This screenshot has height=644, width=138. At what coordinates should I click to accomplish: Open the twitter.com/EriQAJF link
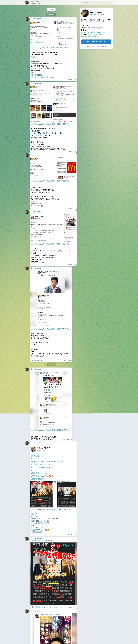coord(90,37)
